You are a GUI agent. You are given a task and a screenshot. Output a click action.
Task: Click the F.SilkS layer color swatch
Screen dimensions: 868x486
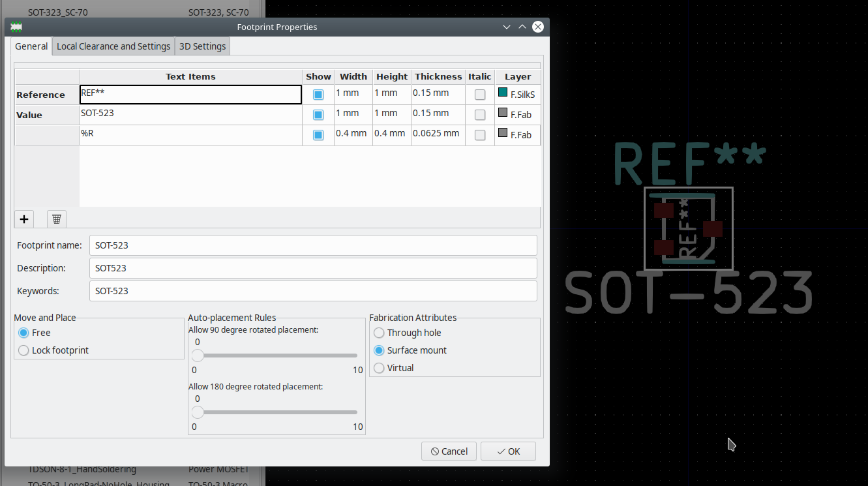(501, 94)
